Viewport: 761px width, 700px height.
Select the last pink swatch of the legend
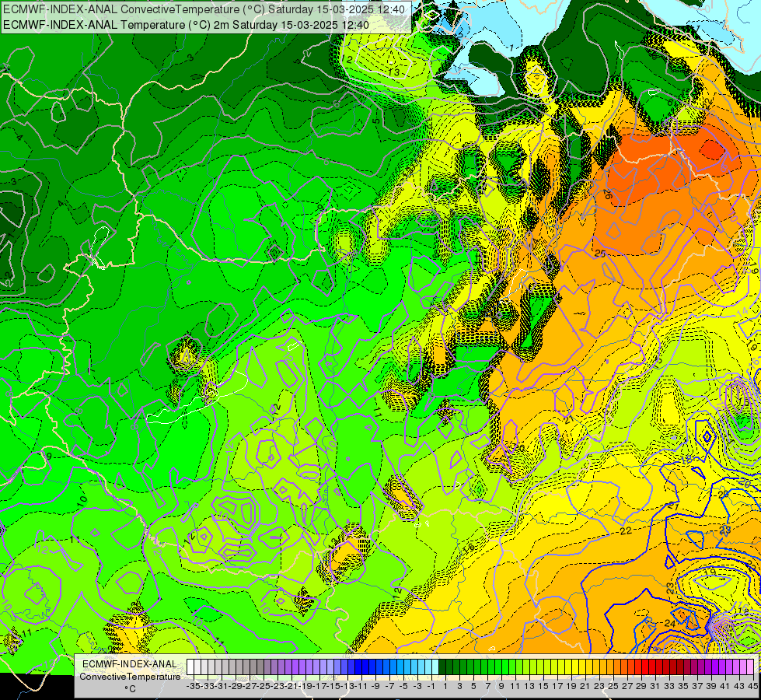[751, 667]
